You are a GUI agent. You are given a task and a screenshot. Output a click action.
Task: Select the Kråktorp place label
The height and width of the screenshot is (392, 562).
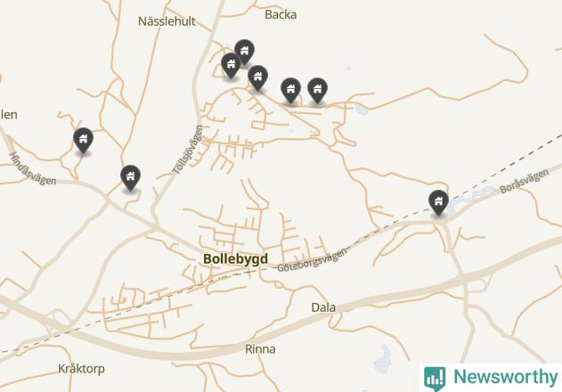(81, 369)
